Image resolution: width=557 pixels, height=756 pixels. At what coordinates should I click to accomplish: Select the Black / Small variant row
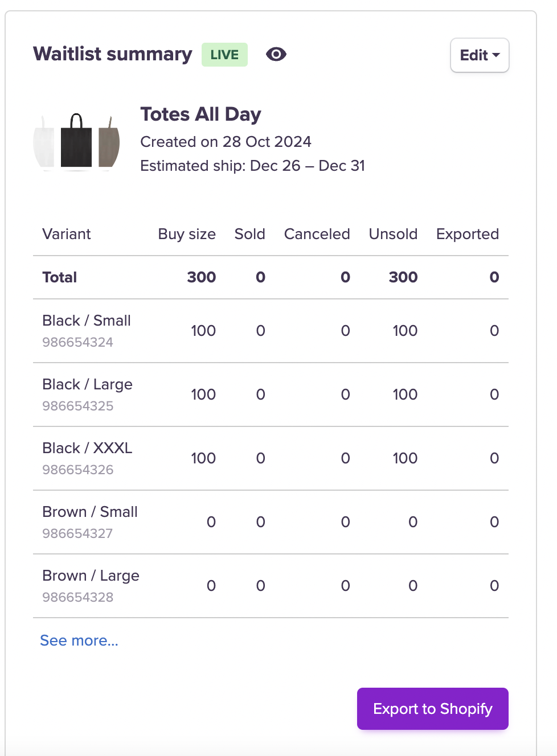pyautogui.click(x=87, y=321)
